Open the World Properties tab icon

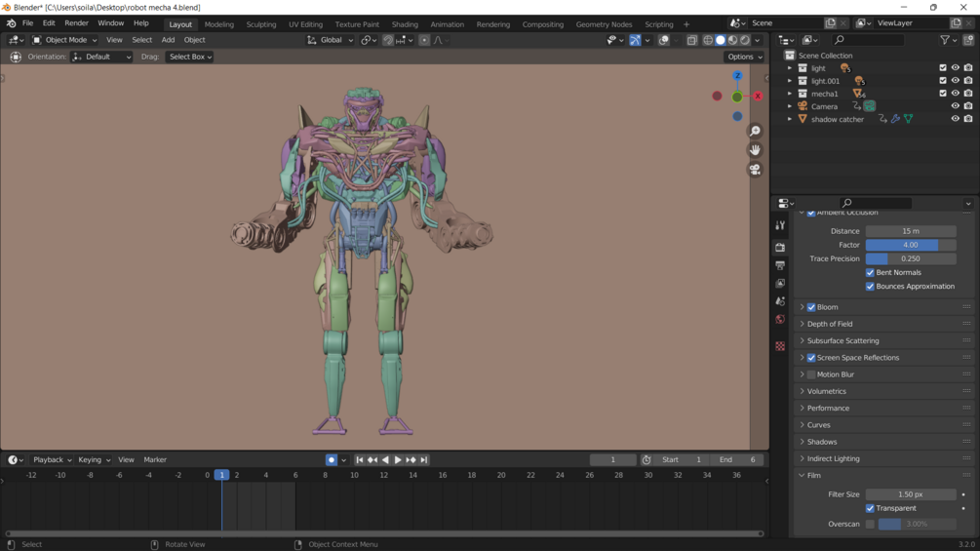[780, 320]
